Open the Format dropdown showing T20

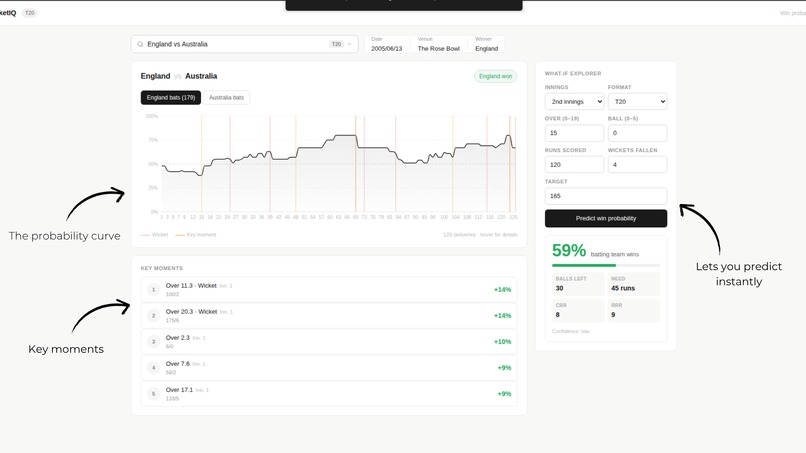(637, 101)
